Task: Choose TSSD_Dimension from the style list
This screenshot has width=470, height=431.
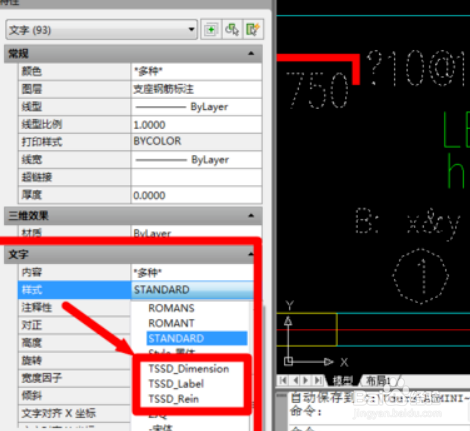Action: [x=189, y=369]
